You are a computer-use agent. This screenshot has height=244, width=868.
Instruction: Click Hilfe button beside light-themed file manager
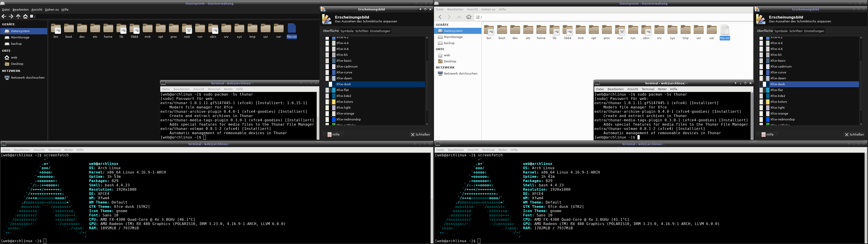767,134
